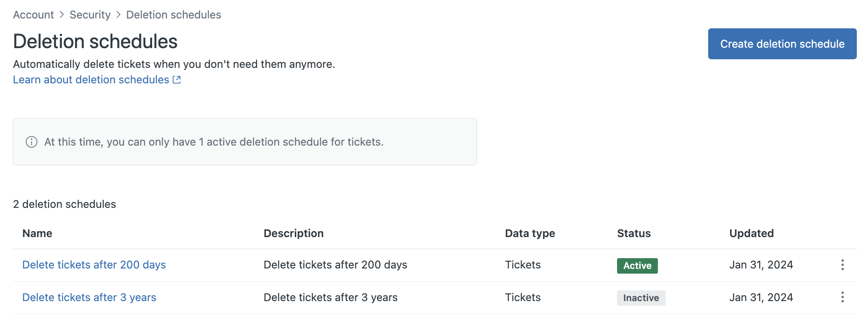Click the chevron between Account and Security
868x323 pixels.
click(62, 15)
